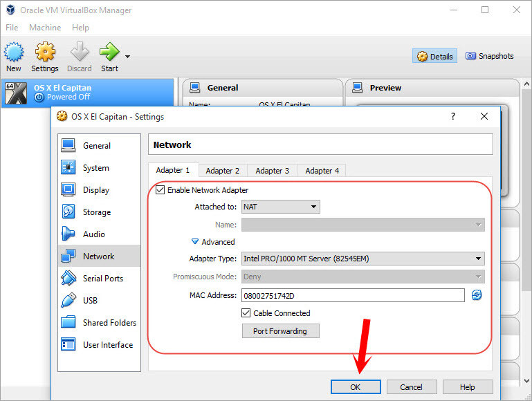Screen dimensions: 532x401
Task: Open the Start button dropdown arrow
Action: coord(127,57)
